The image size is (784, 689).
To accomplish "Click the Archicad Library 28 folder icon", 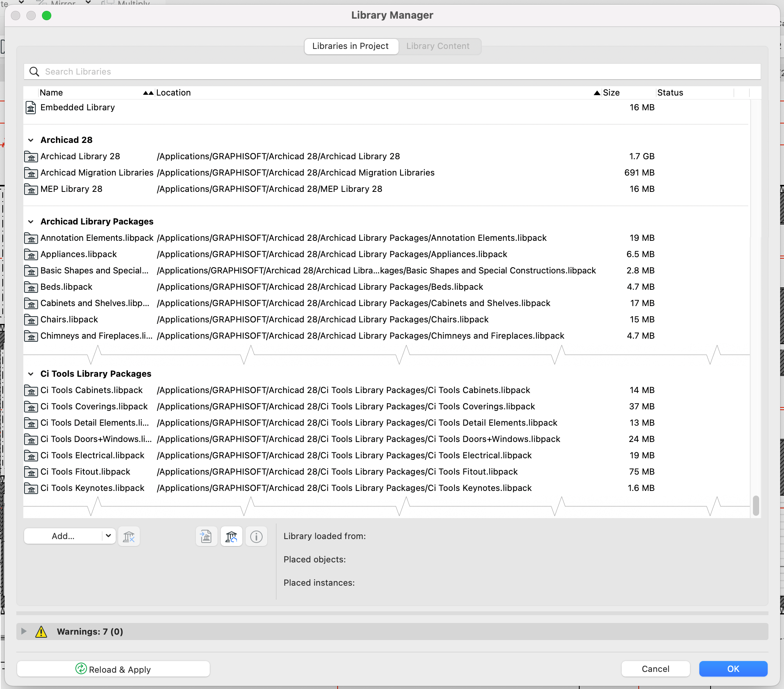I will (31, 157).
